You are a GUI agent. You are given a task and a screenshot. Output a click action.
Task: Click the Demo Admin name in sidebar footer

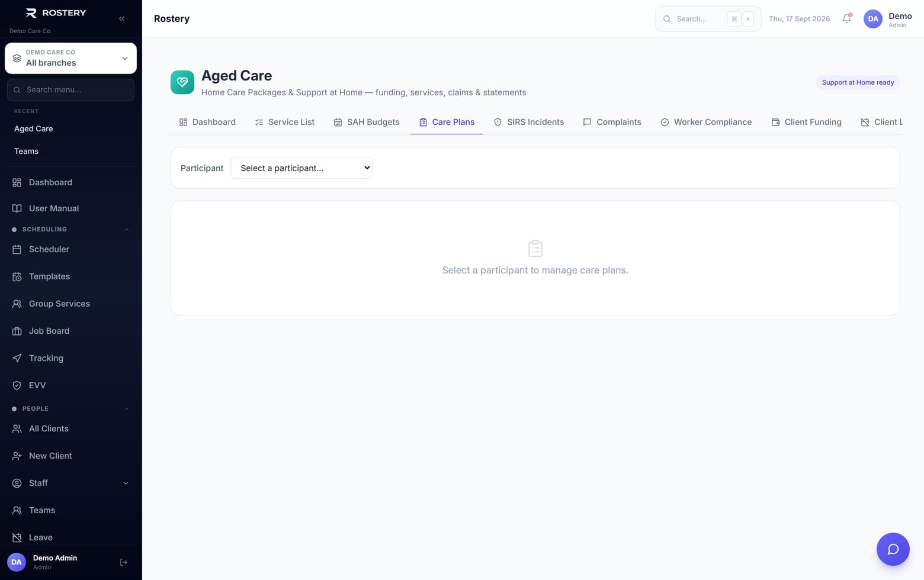tap(55, 558)
